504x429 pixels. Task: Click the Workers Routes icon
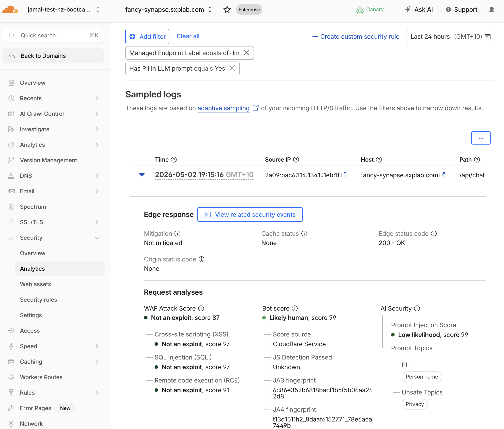11,377
